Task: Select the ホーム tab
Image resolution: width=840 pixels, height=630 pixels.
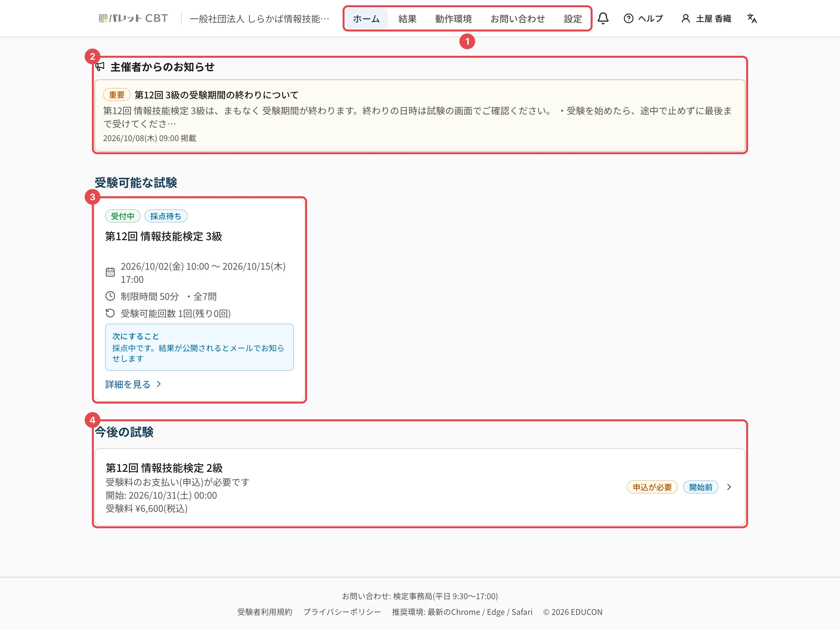Action: [x=366, y=19]
